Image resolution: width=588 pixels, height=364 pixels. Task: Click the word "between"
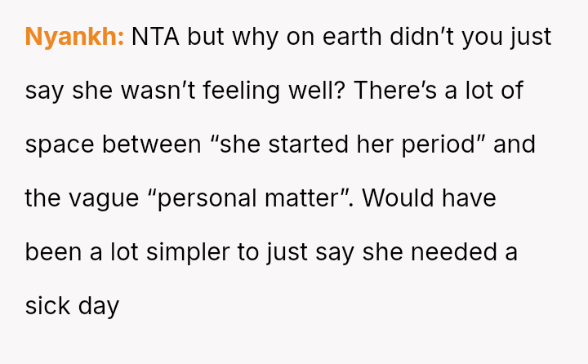(x=151, y=144)
